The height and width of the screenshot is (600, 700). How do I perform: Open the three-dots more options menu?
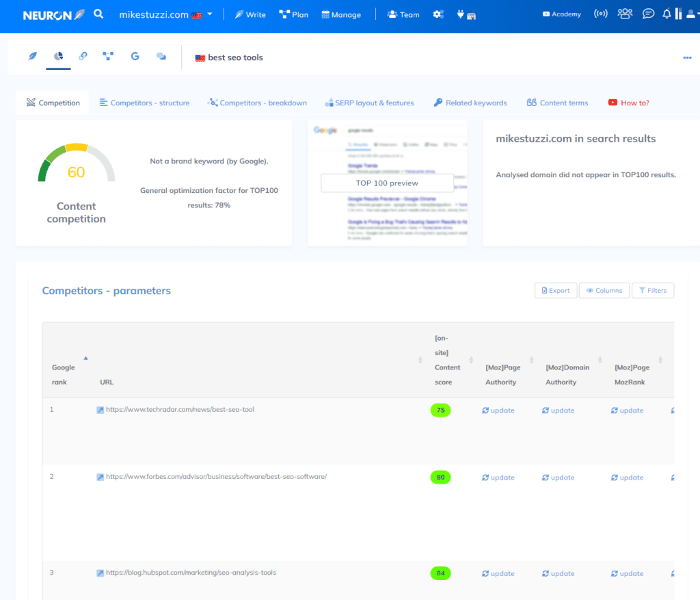(x=687, y=57)
